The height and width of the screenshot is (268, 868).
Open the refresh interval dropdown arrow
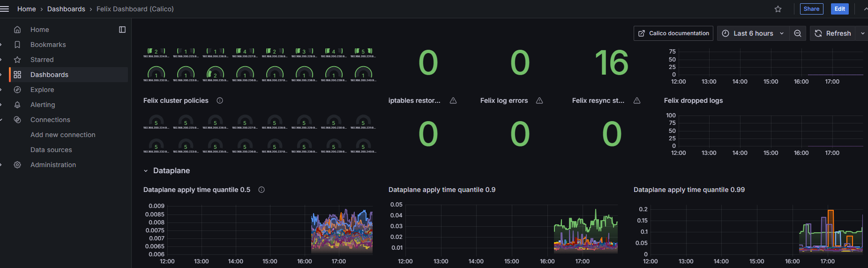[862, 33]
